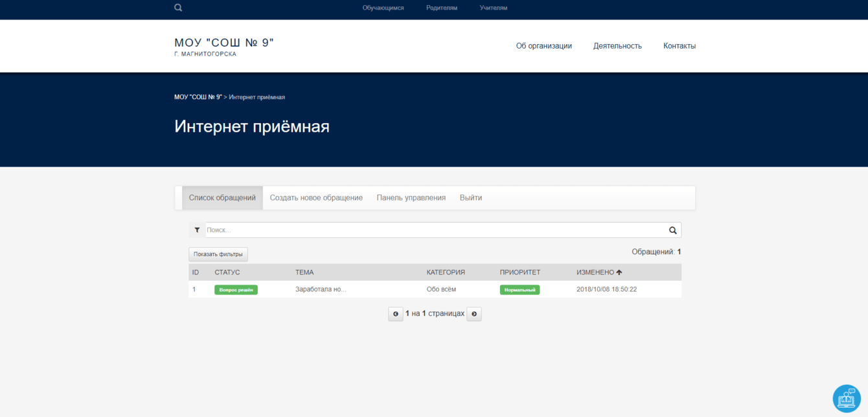Click Показать фильтры button

[218, 254]
